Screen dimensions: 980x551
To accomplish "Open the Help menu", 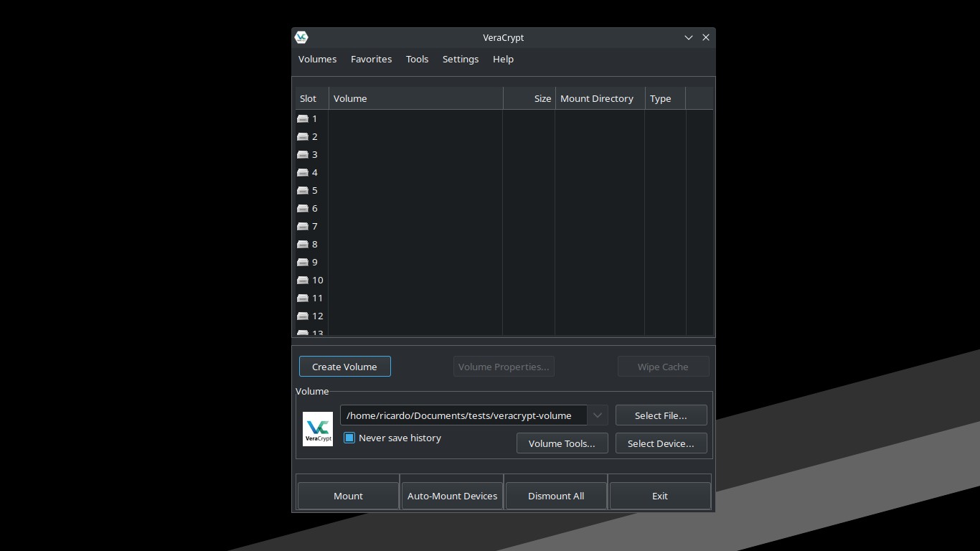I will [503, 60].
